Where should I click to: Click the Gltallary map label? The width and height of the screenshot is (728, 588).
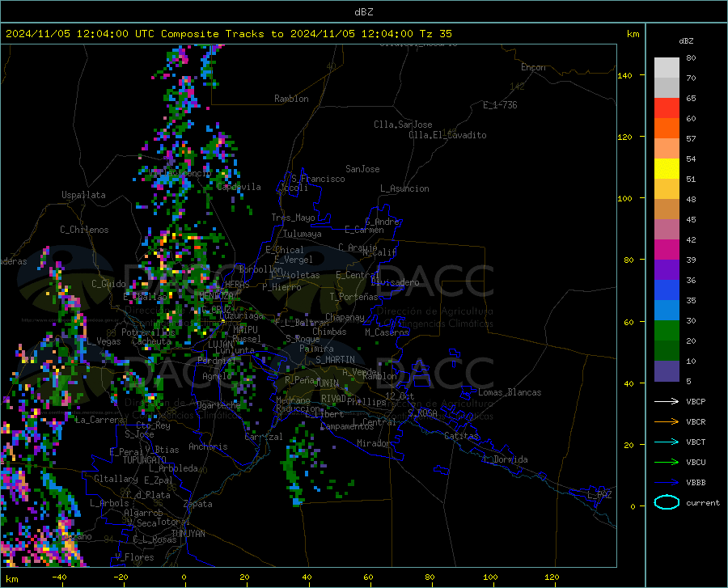pyautogui.click(x=116, y=479)
